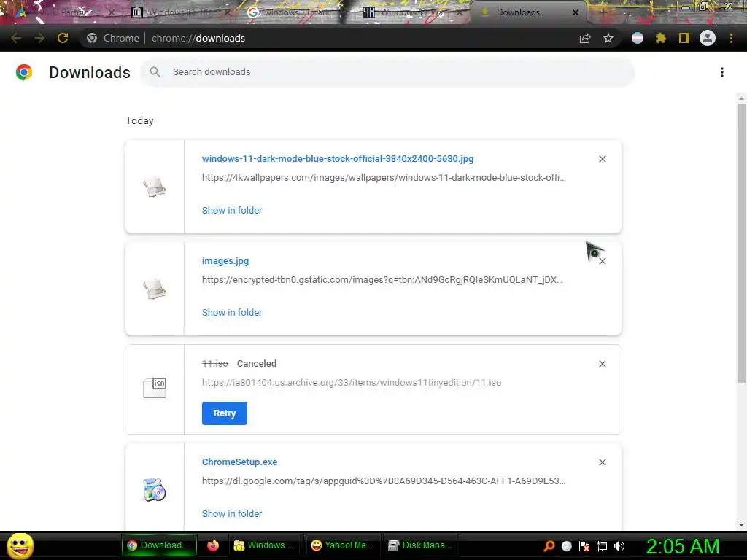Screen dimensions: 747x560
Task: Click the 4kwallpapers.com source URL
Action: point(384,178)
